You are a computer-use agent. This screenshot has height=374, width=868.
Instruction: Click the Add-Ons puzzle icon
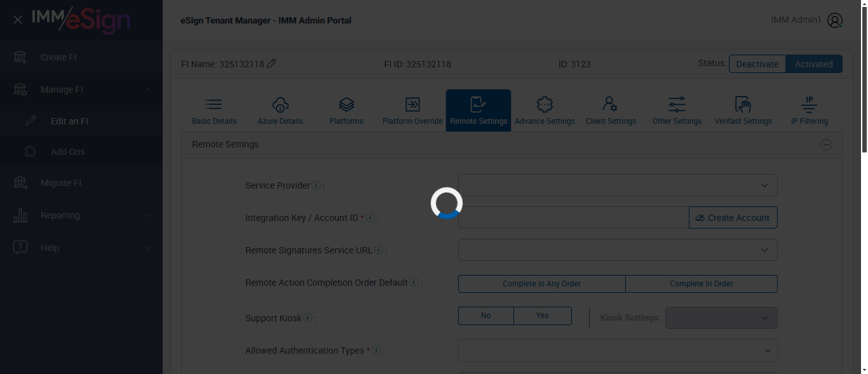(30, 152)
